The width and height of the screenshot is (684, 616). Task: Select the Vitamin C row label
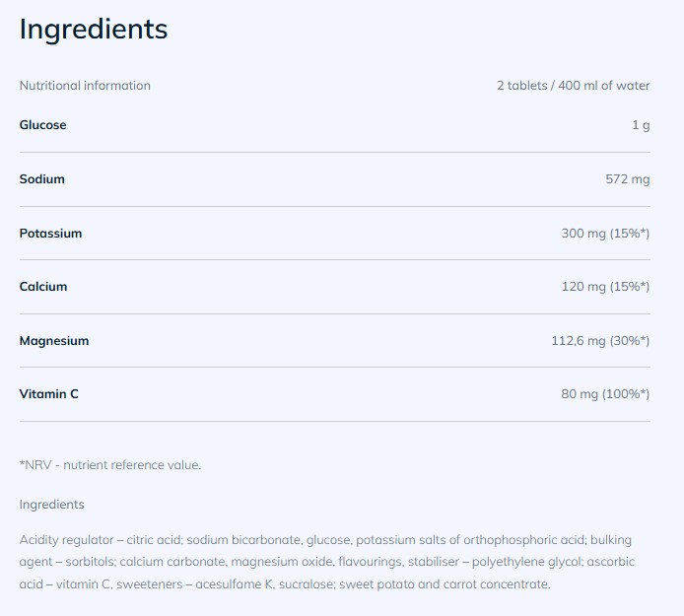coord(49,394)
